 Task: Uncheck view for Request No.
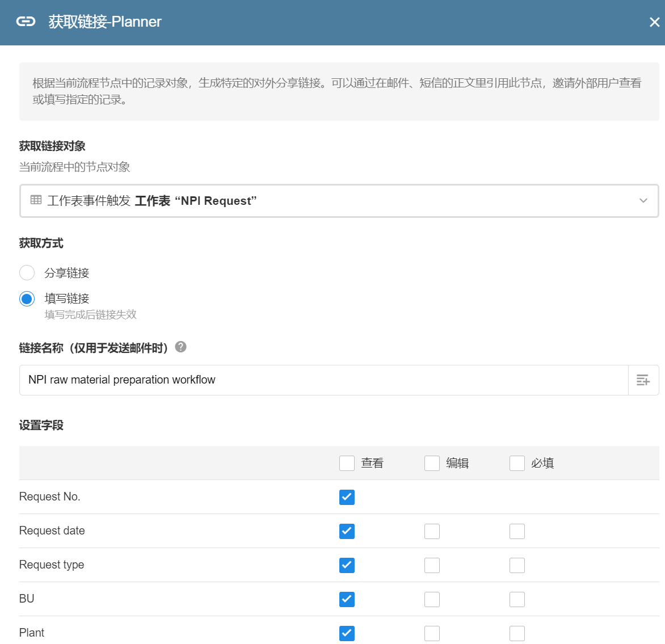(347, 497)
